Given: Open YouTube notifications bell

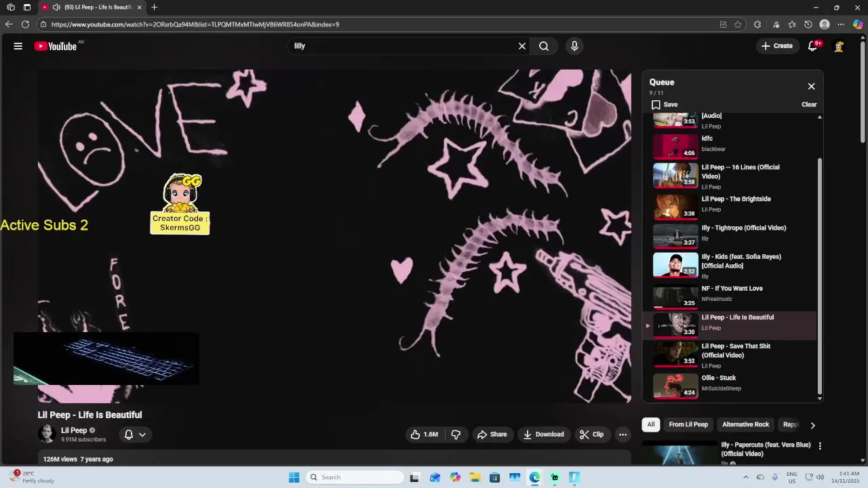Looking at the screenshot, I should [812, 46].
